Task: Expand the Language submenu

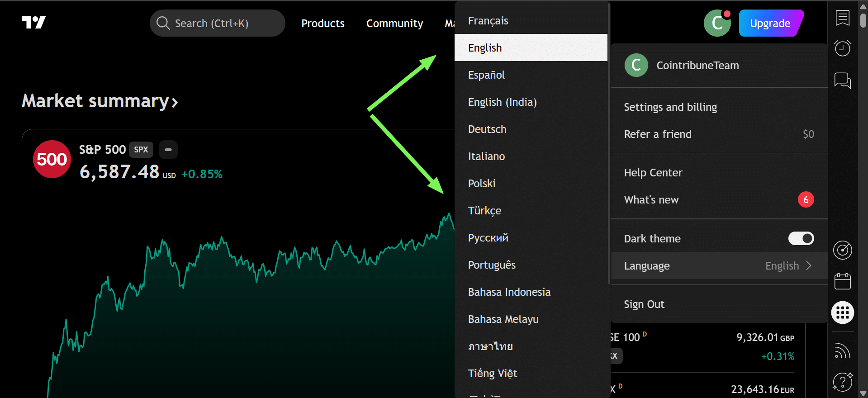Action: (718, 265)
